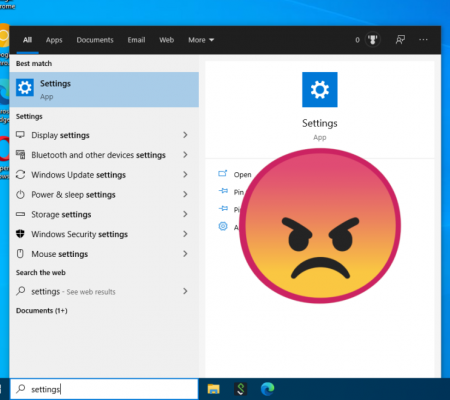Open the More filter dropdown
Image resolution: width=450 pixels, height=400 pixels.
click(x=201, y=40)
